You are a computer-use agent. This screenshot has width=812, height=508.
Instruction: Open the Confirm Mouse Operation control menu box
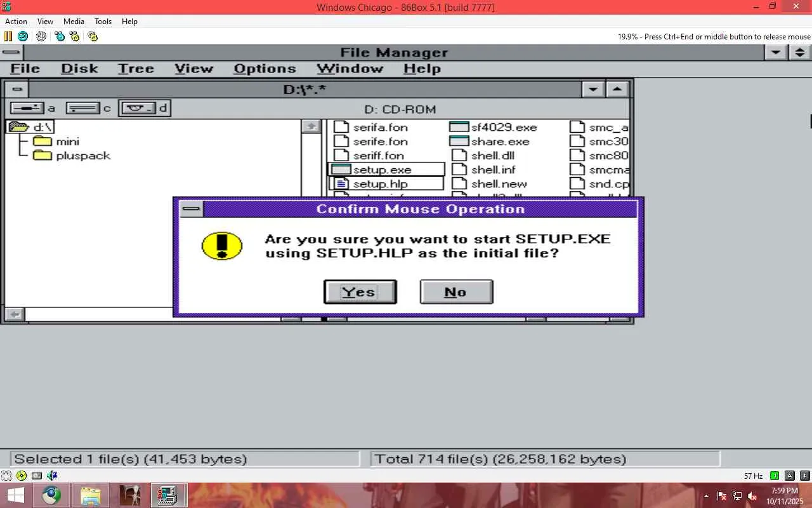point(191,209)
